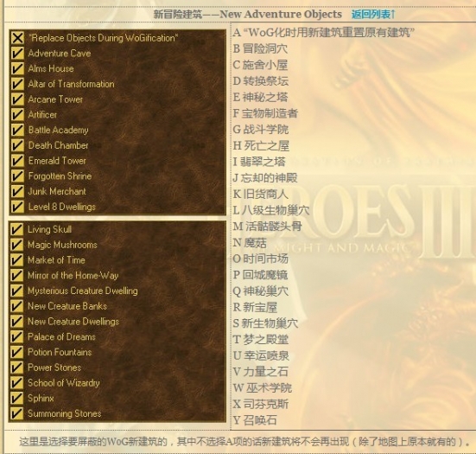Toggle the New Creature Dwellings checkbox
The image size is (476, 454).
click(x=16, y=321)
